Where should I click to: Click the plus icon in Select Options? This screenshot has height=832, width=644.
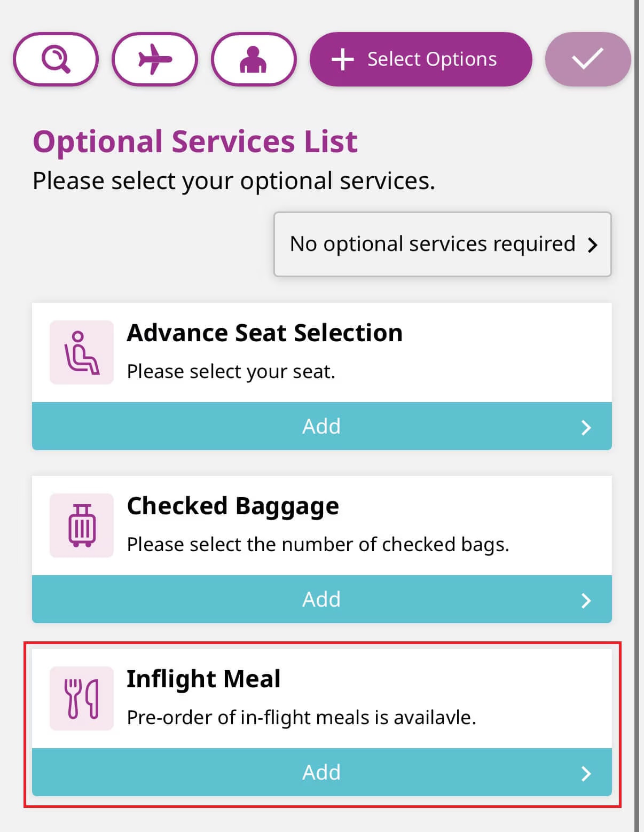tap(343, 59)
